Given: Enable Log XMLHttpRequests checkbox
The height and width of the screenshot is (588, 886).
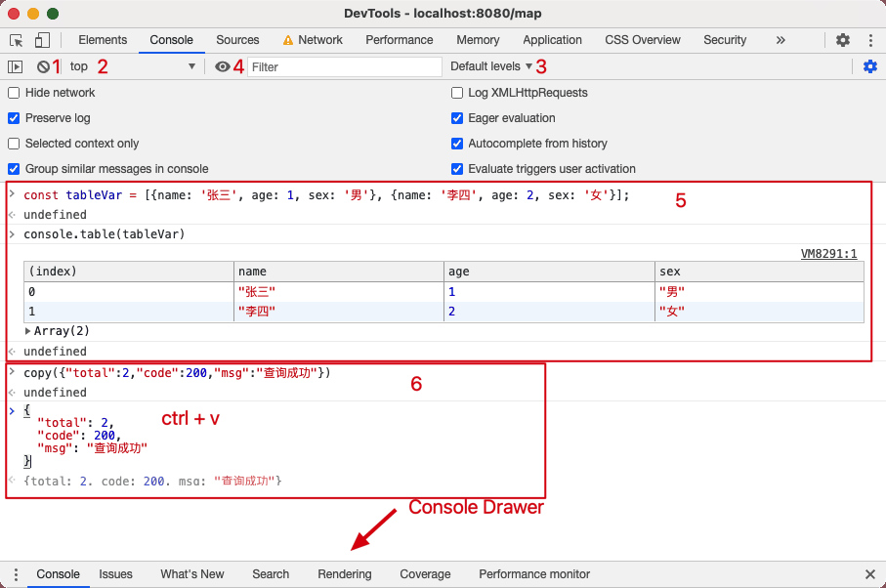Looking at the screenshot, I should pos(457,93).
